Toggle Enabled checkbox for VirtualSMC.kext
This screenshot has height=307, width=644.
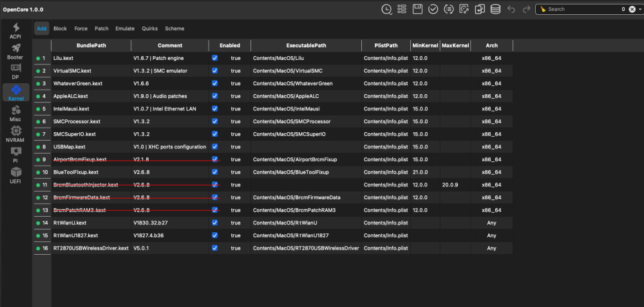[215, 71]
